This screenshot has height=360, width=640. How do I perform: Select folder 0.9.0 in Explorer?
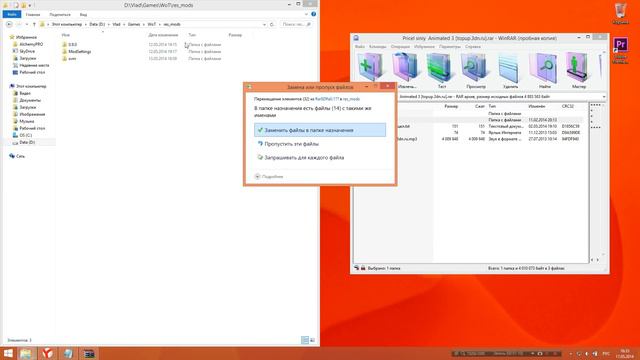click(x=73, y=44)
